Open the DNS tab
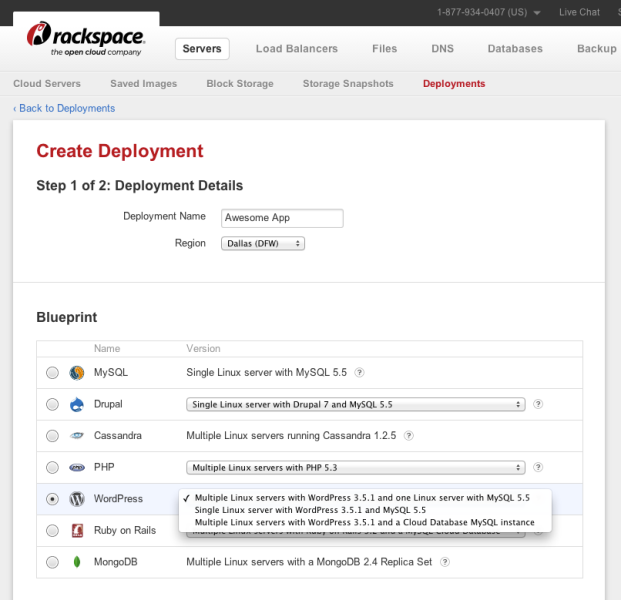This screenshot has height=600, width=621. point(442,49)
